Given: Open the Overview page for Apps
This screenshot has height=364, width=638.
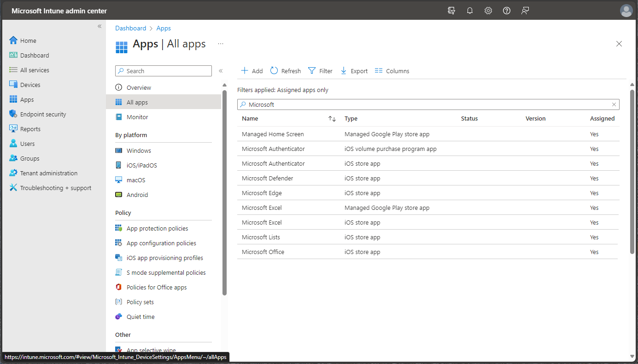Looking at the screenshot, I should coord(138,87).
